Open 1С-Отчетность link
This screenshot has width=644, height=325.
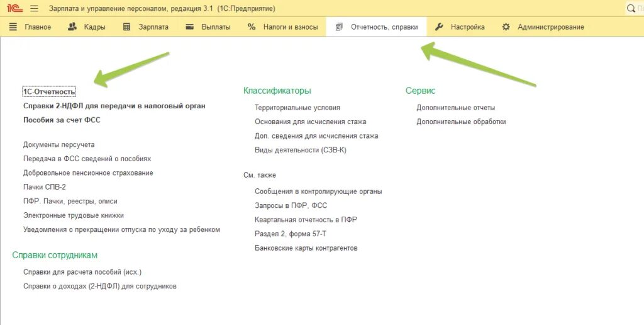pyautogui.click(x=49, y=91)
